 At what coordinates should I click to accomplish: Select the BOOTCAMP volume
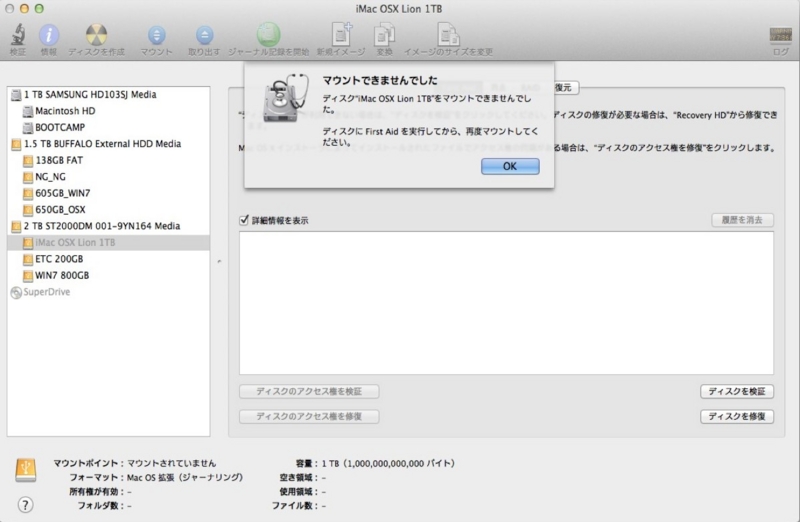108,127
